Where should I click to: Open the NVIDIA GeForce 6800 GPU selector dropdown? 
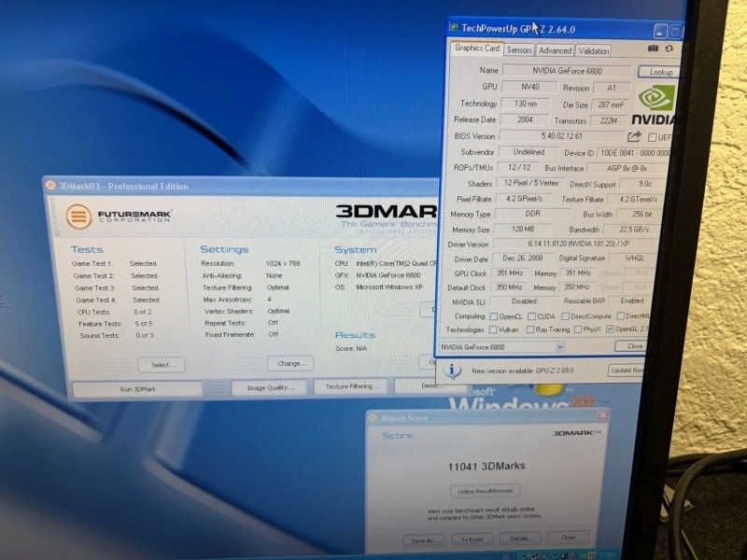click(559, 347)
